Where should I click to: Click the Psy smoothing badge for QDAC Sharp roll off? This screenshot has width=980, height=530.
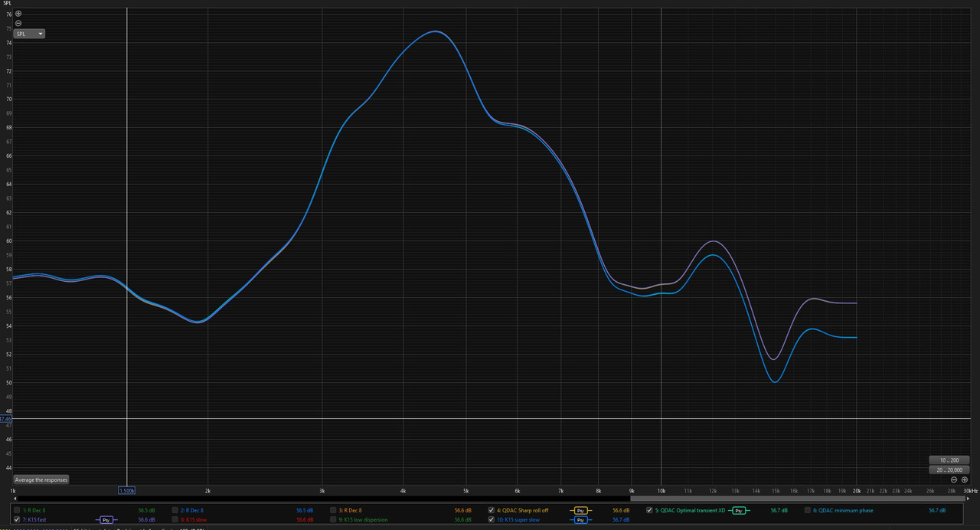pos(580,510)
